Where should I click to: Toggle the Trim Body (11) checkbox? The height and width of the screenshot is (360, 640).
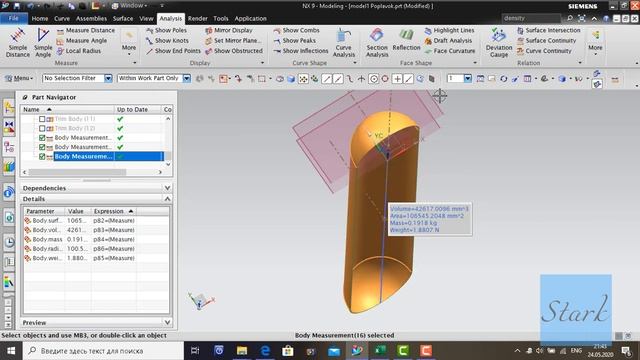tap(42, 119)
